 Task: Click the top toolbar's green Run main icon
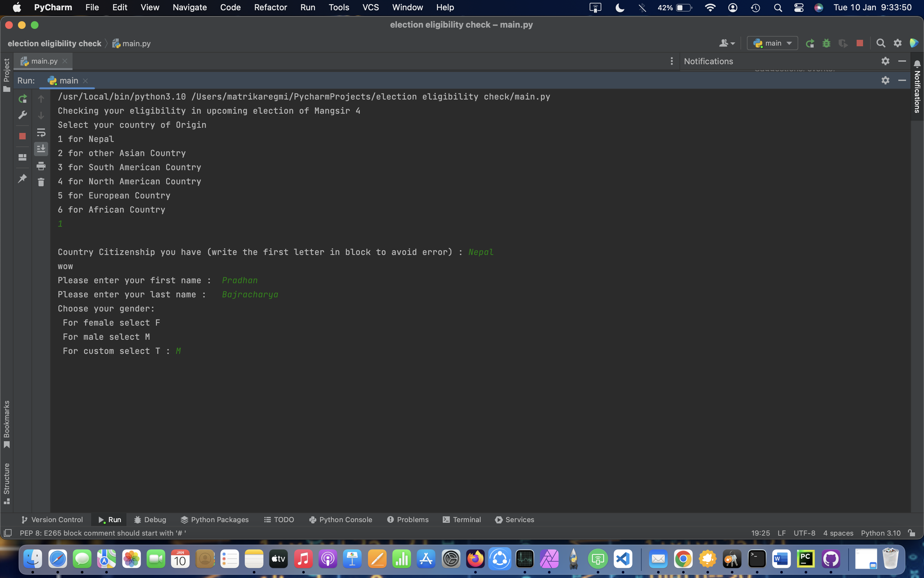coord(810,43)
